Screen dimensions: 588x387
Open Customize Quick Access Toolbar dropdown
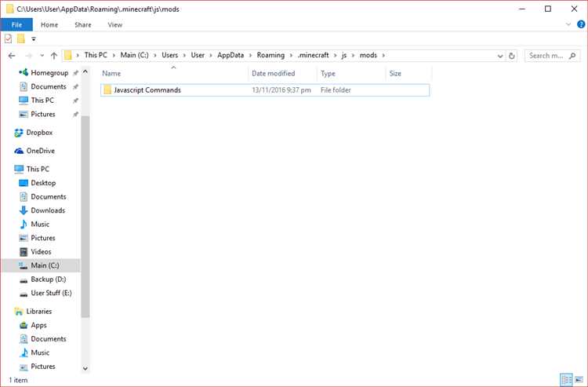pyautogui.click(x=34, y=38)
